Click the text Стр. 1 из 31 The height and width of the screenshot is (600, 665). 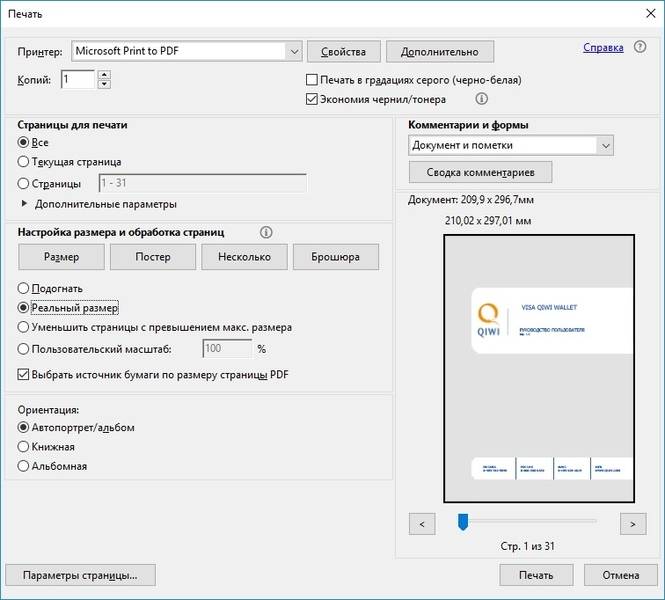(527, 546)
